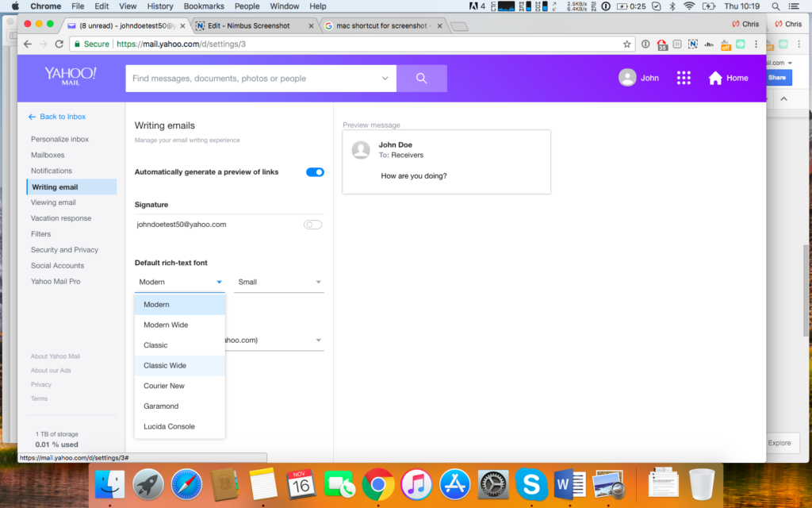Screen dimensions: 812x508
Task: Select Garamond from font list
Action: [x=161, y=406]
